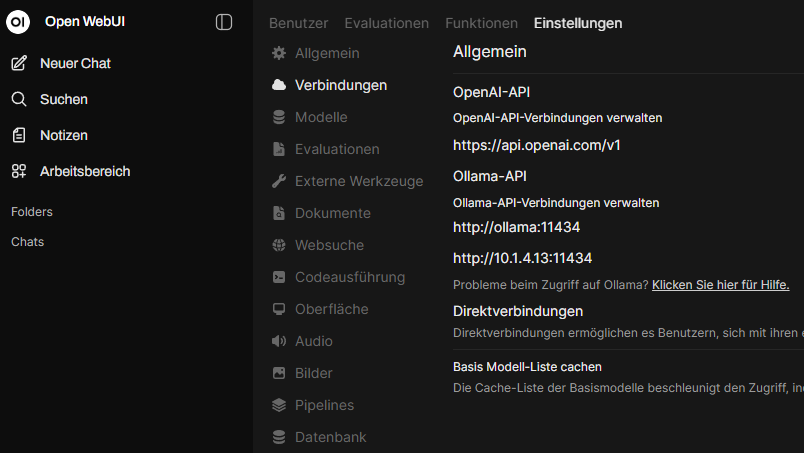
Task: Open the Evaluationen top tab
Action: pos(386,23)
